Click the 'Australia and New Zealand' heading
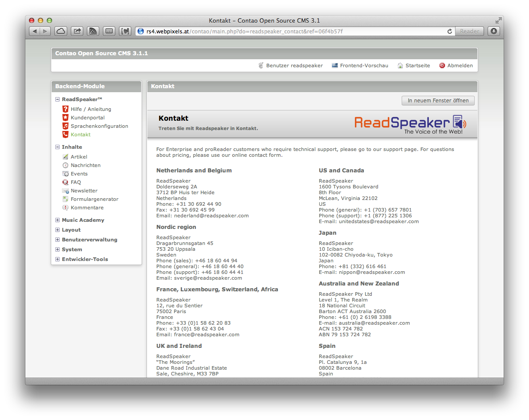This screenshot has height=420, width=529. tap(359, 283)
